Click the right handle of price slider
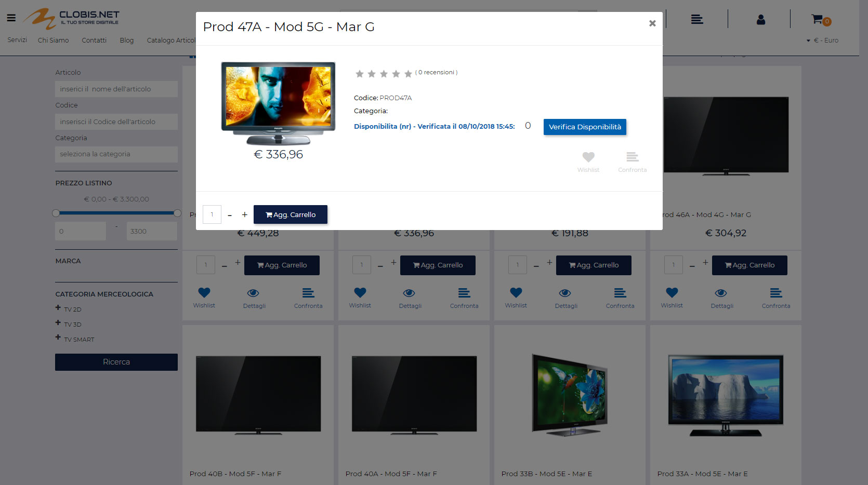Image resolution: width=868 pixels, height=485 pixels. 177,213
